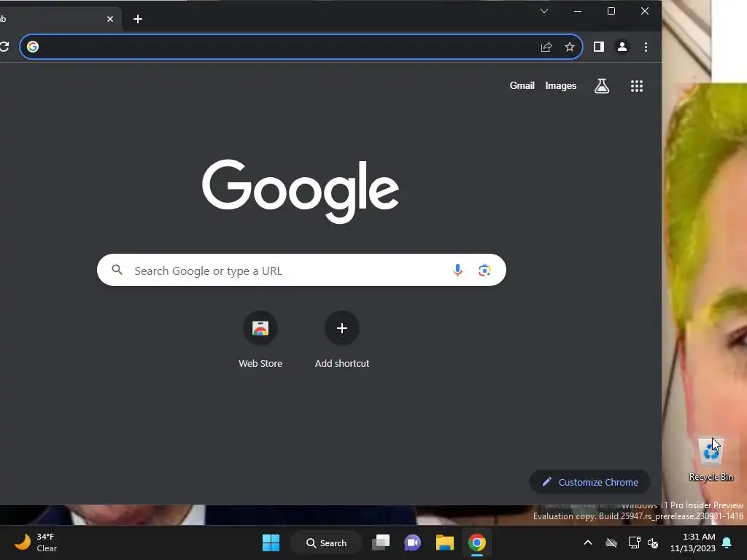This screenshot has width=747, height=560.
Task: Focus the Chrome address bar
Action: [x=301, y=47]
